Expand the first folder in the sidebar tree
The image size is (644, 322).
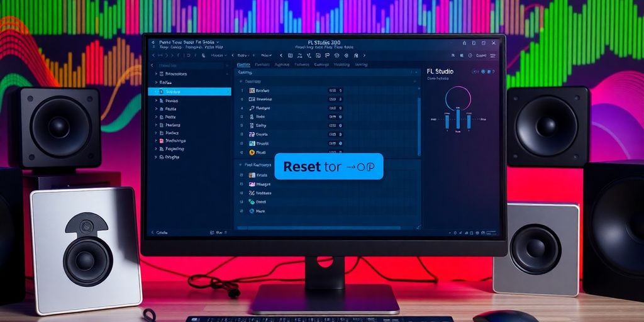click(x=156, y=74)
